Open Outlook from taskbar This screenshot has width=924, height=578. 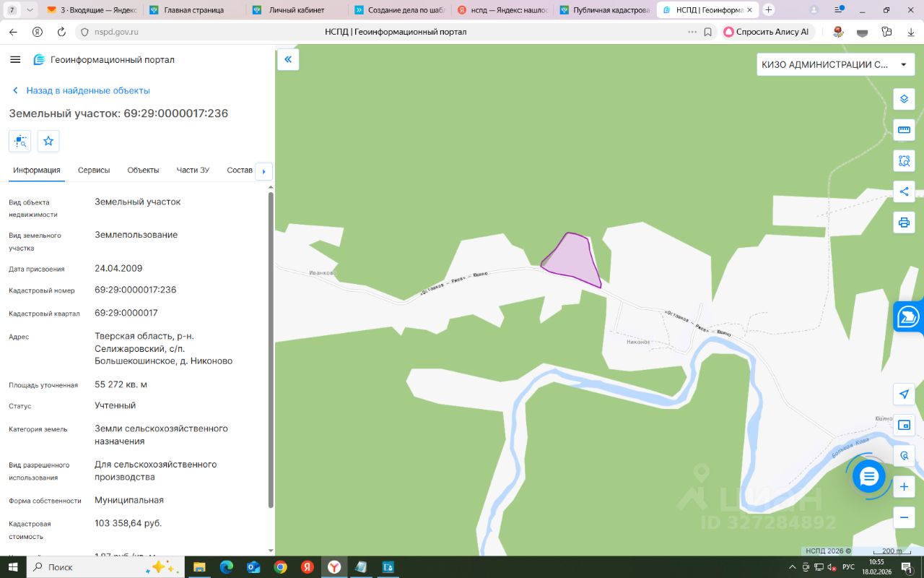[x=253, y=567]
